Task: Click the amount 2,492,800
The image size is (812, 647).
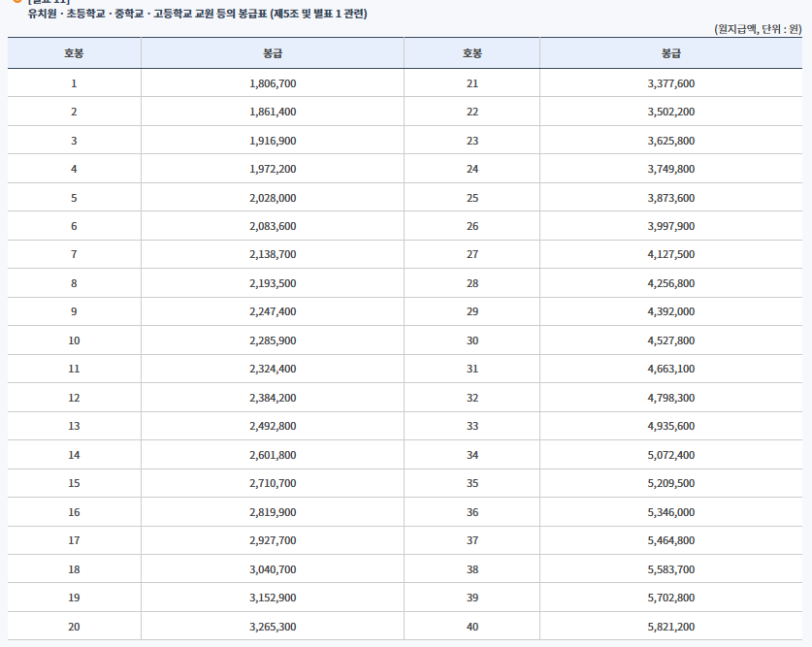Action: (x=273, y=426)
